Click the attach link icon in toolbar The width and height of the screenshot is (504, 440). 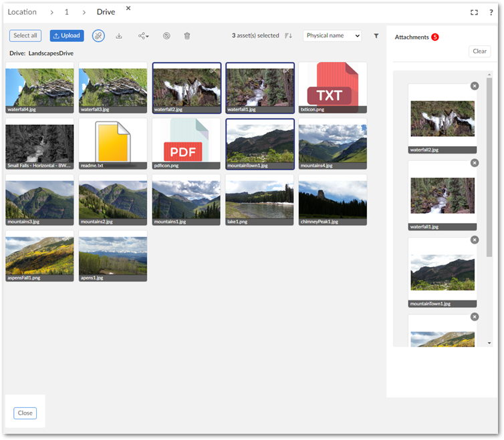[98, 36]
